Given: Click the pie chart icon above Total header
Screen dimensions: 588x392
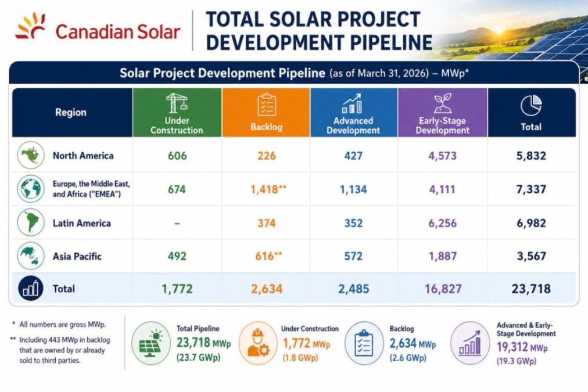Looking at the screenshot, I should click(531, 106).
